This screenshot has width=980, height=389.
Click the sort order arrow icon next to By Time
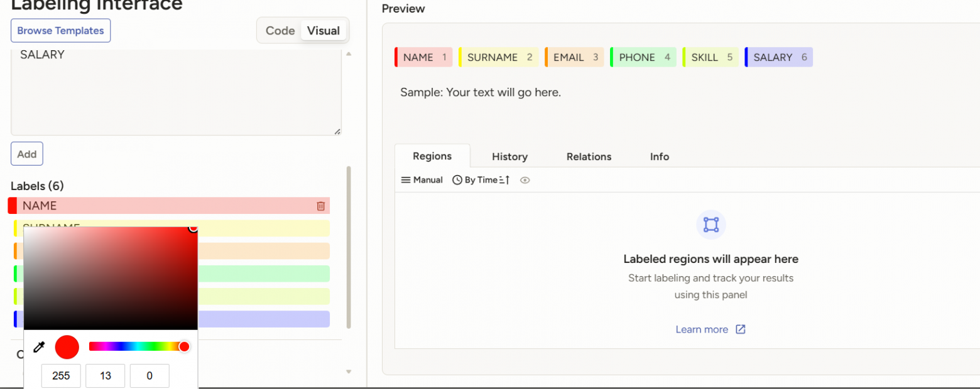504,180
